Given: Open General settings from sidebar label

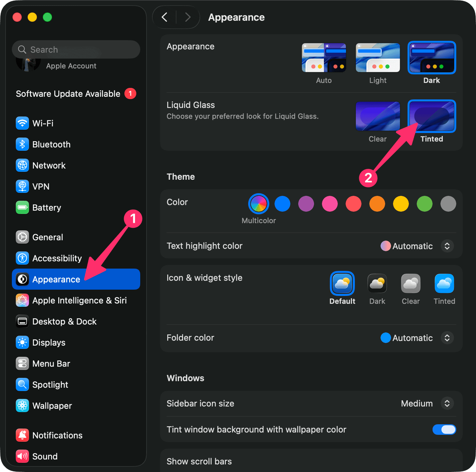Looking at the screenshot, I should [48, 237].
